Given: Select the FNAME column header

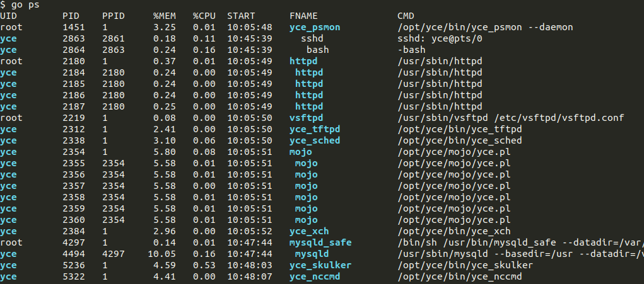Looking at the screenshot, I should (x=303, y=16).
